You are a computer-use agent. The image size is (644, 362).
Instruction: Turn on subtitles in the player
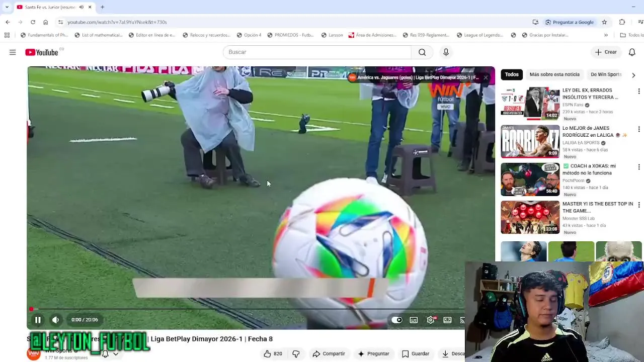point(414,320)
